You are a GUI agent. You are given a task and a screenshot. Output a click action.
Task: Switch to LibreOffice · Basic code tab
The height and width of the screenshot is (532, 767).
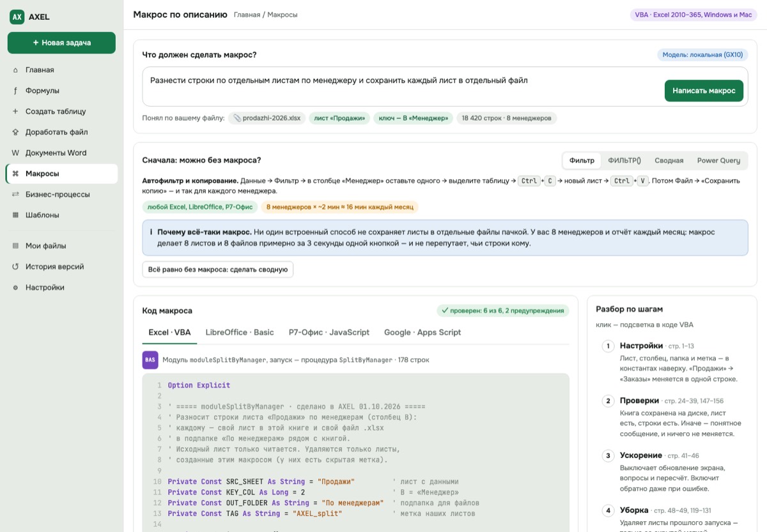pos(240,332)
